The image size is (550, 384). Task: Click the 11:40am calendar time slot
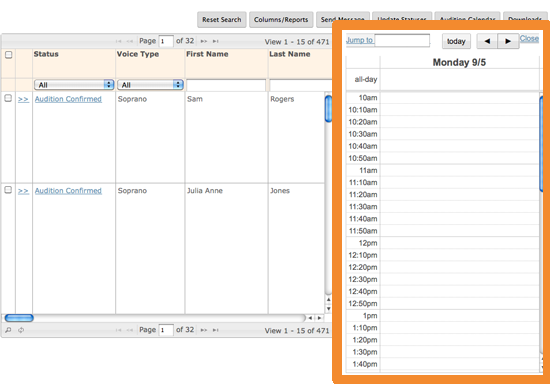coord(460,219)
